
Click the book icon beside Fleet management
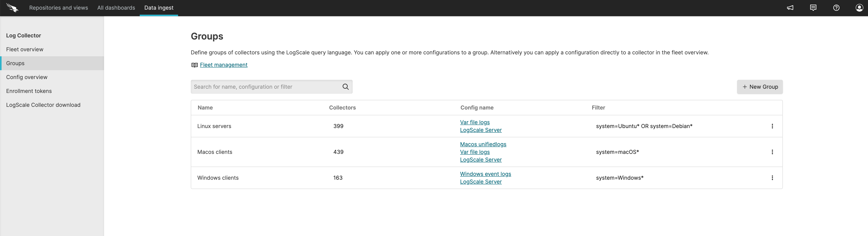[x=194, y=65]
